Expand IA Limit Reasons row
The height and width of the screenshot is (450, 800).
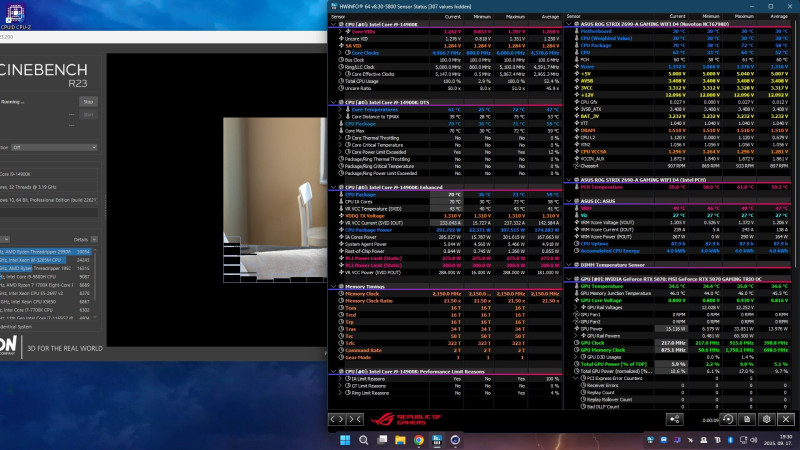(340, 379)
